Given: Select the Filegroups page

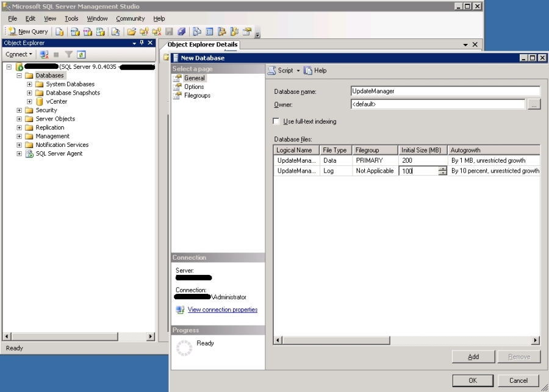Looking at the screenshot, I should [x=197, y=96].
